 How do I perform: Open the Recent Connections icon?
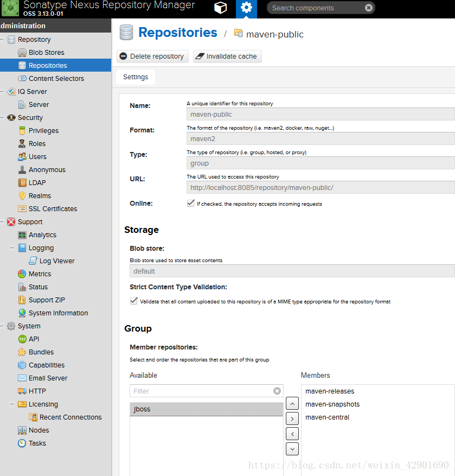(x=33, y=417)
